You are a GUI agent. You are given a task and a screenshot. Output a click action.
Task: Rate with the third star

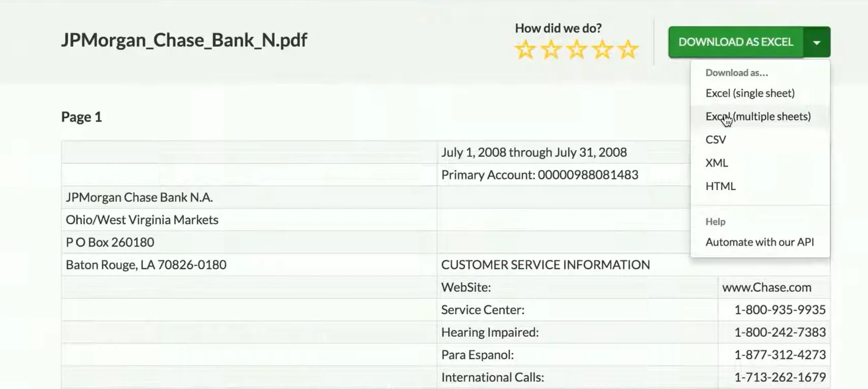(577, 50)
